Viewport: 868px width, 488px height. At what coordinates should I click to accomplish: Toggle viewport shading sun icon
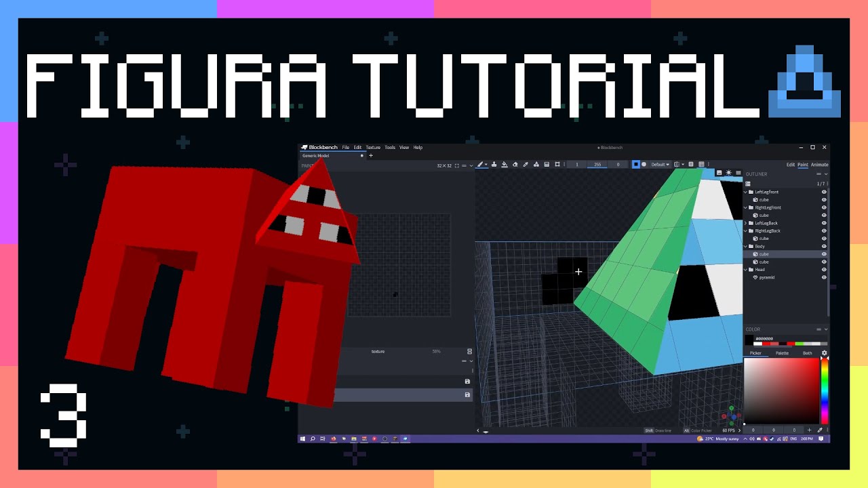pos(728,173)
